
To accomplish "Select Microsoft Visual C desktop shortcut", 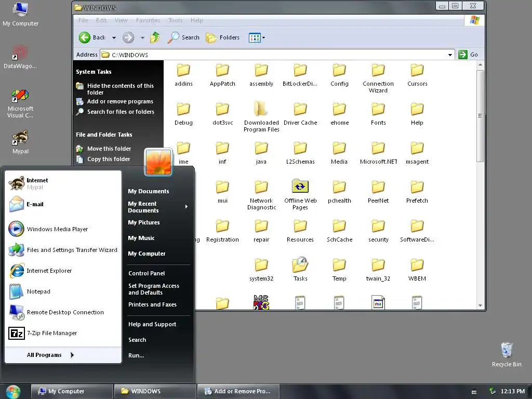I will point(20,103).
